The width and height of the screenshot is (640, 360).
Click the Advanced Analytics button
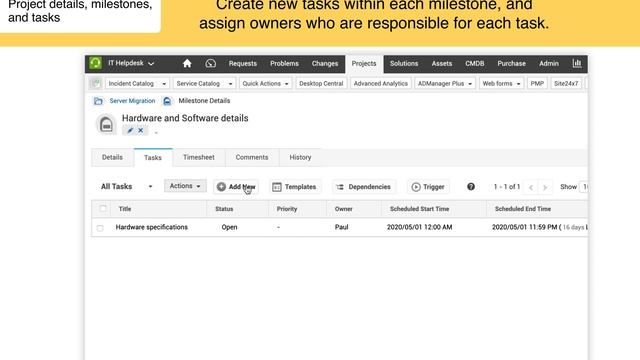click(380, 83)
